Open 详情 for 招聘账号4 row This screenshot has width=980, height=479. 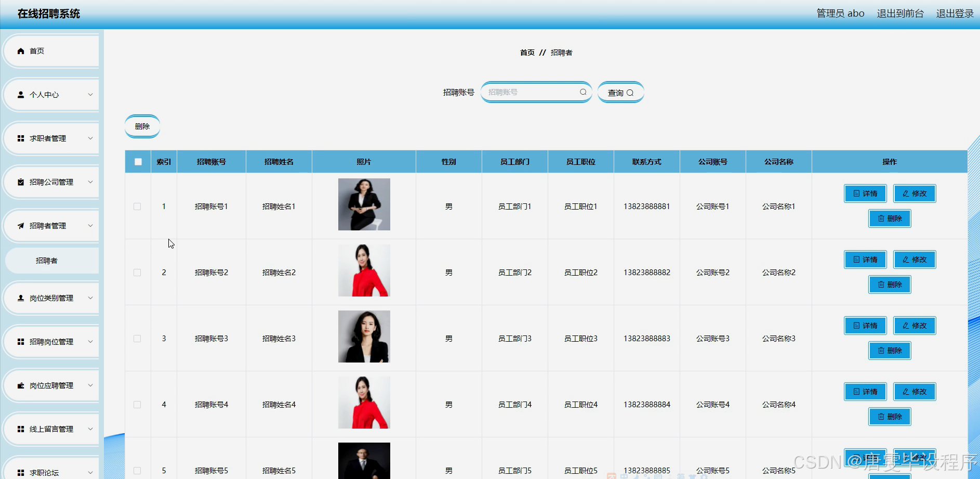(865, 392)
